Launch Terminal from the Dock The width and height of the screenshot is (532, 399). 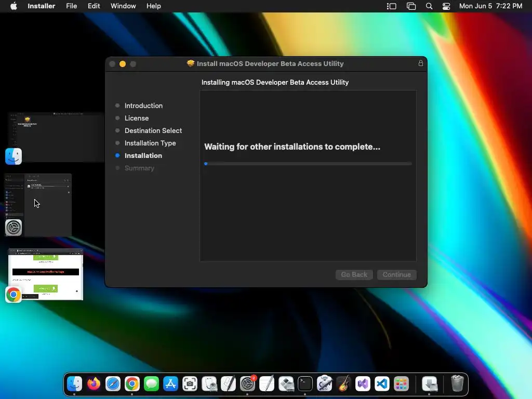pos(305,384)
